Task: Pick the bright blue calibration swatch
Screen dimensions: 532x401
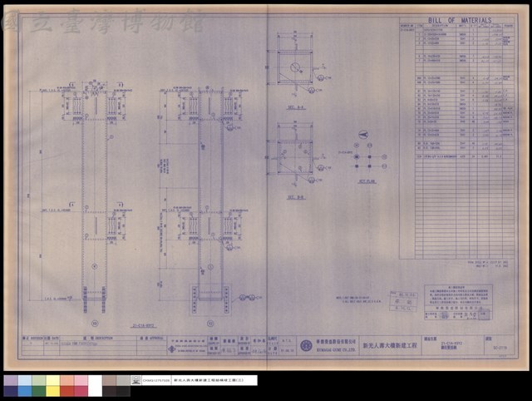Action: coord(25,391)
